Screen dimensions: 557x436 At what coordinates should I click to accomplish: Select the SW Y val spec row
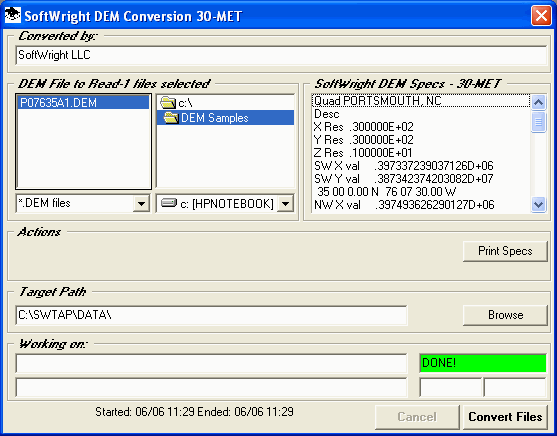[422, 179]
